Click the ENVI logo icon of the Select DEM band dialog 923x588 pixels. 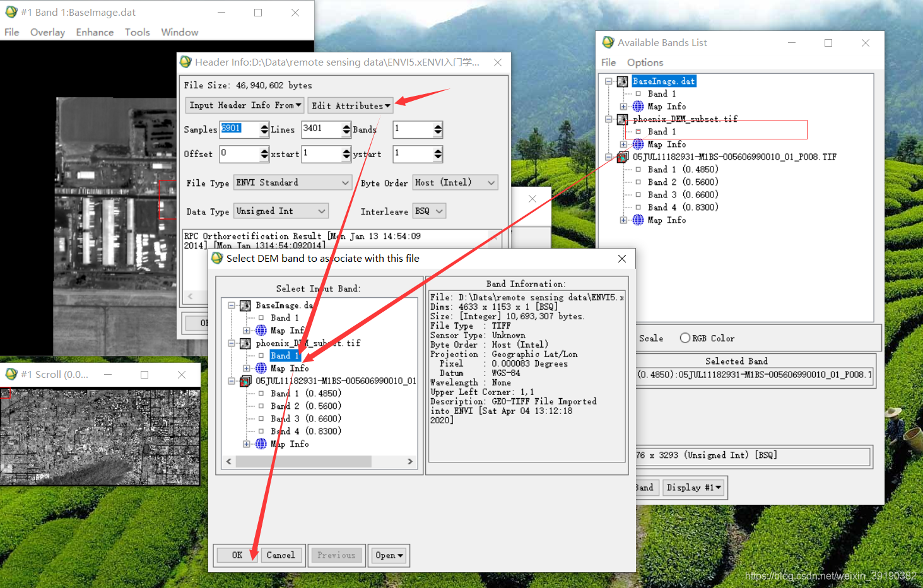217,258
